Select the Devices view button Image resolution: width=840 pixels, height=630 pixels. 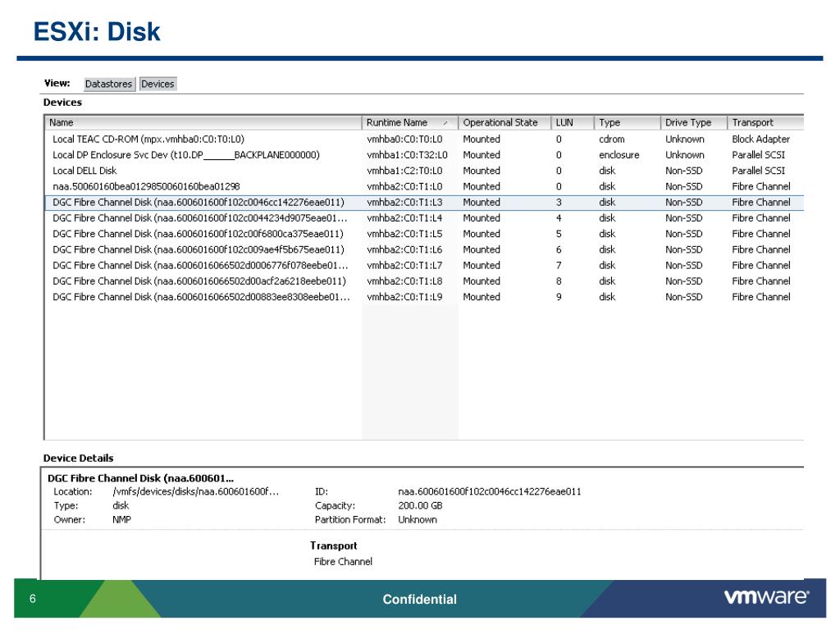coord(157,84)
